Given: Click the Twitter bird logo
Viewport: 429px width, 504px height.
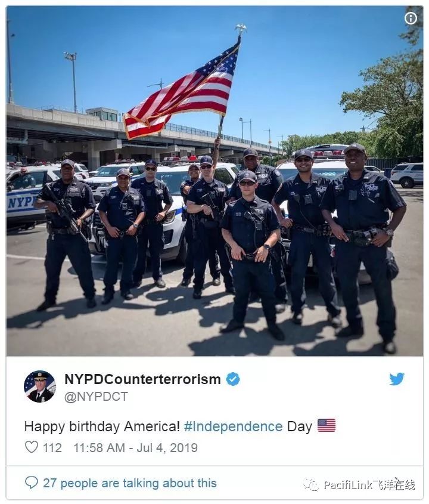Looking at the screenshot, I should [x=397, y=379].
